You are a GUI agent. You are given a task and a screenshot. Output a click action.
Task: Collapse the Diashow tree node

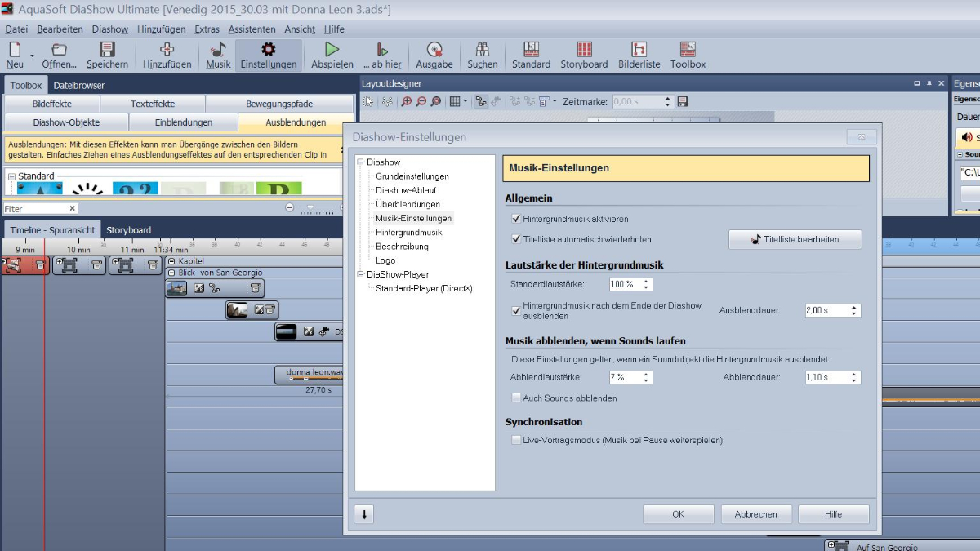pos(360,162)
